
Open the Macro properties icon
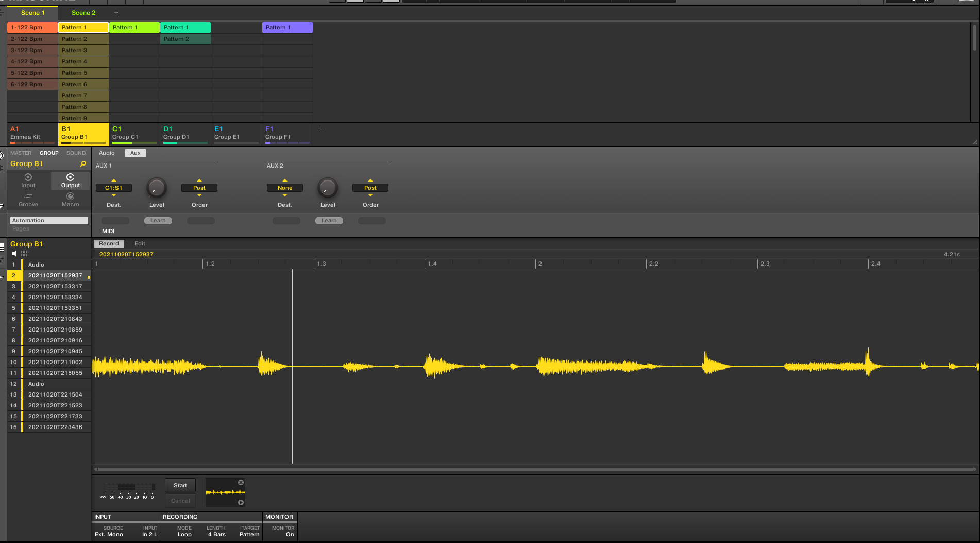tap(71, 196)
